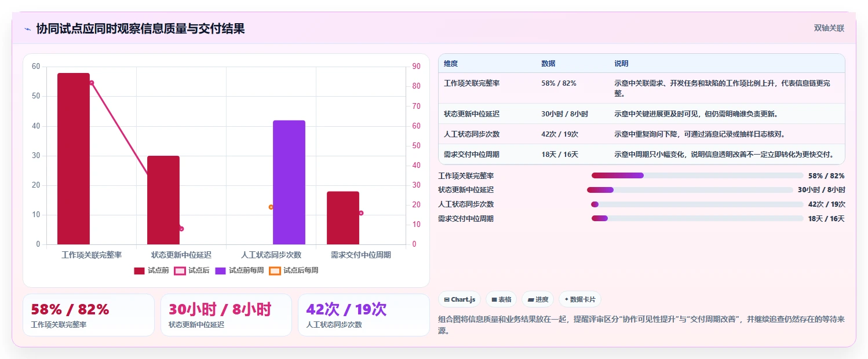Toggle the 试点后每周 legend entry
The height and width of the screenshot is (359, 868).
click(x=293, y=270)
